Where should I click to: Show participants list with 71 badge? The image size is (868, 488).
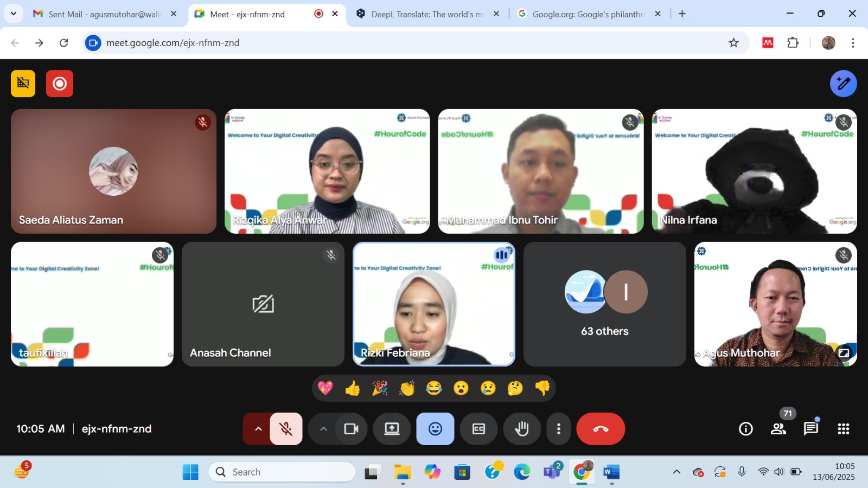tap(778, 429)
